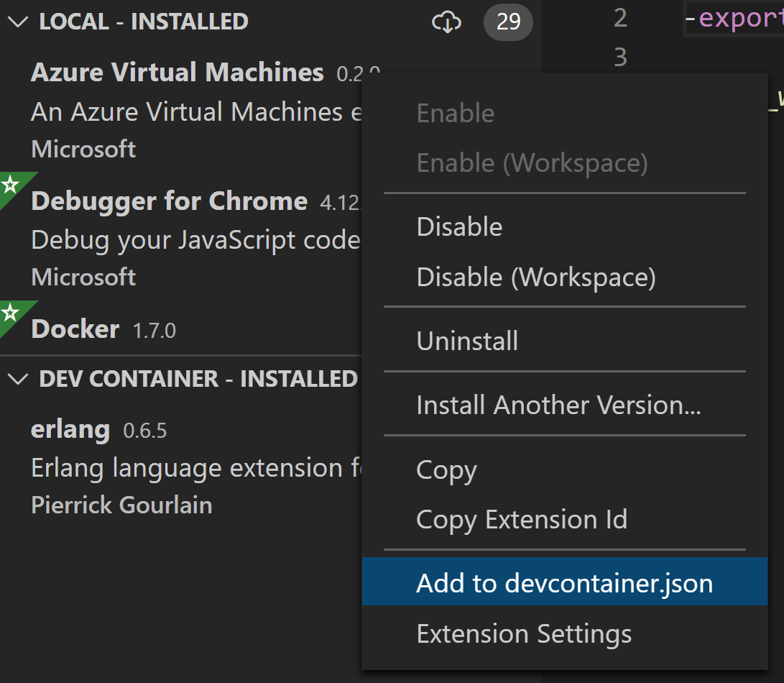Screen dimensions: 784x683
Task: Click Uninstall in the context menu
Action: (x=467, y=341)
